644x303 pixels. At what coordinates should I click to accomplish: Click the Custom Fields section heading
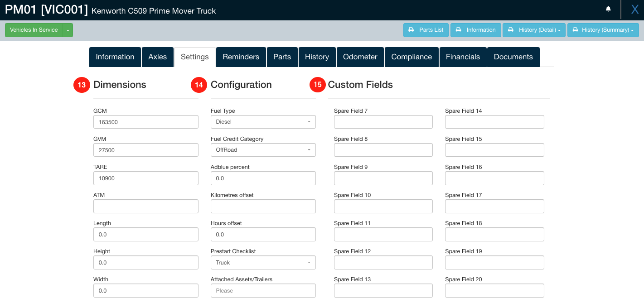(x=360, y=85)
